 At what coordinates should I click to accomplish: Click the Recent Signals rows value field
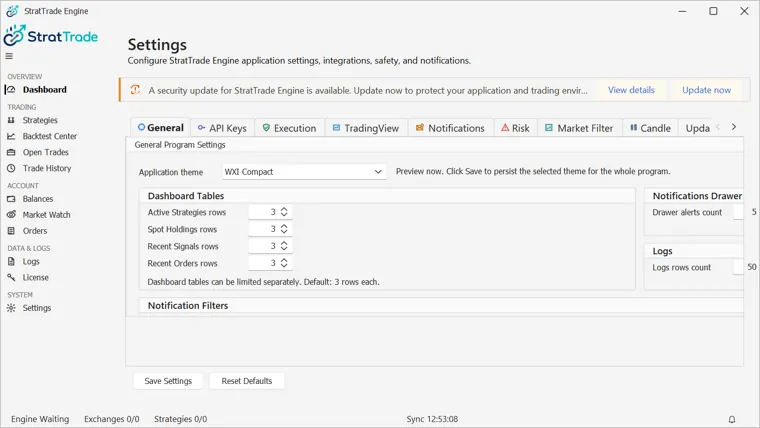coord(264,246)
